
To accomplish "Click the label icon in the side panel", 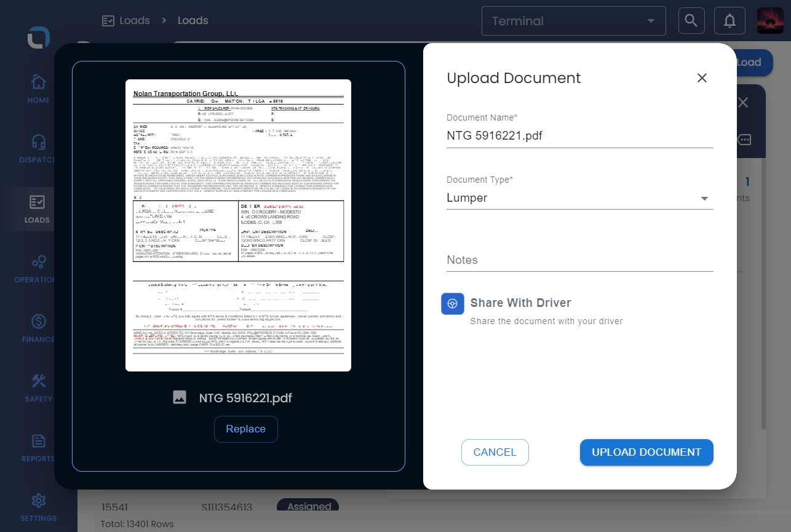I will click(x=744, y=140).
